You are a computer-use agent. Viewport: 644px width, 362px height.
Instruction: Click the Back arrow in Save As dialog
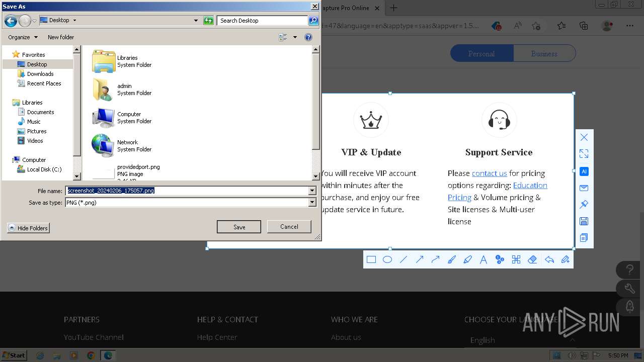pos(10,21)
